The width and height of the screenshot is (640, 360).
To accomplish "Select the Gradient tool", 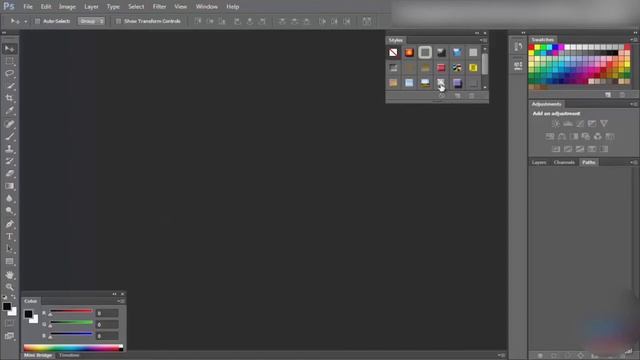I will point(9,186).
